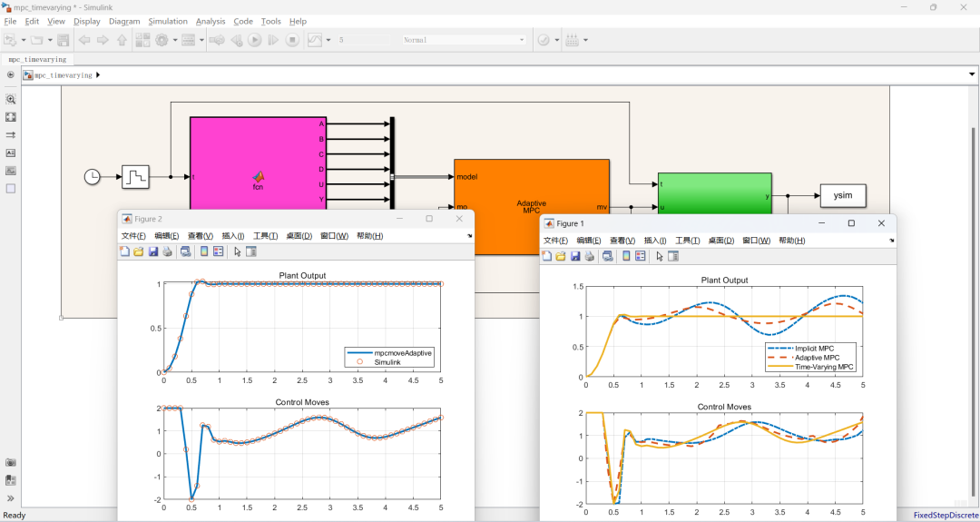
Task: Click the Forward navigation arrow in Simulink
Action: 103,40
